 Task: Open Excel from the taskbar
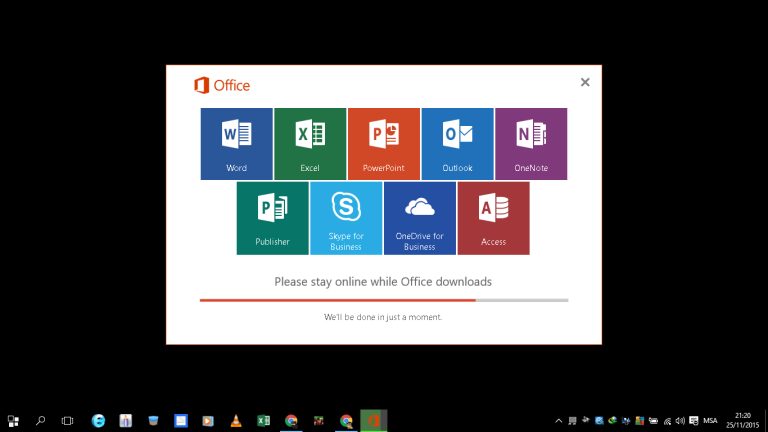(264, 421)
